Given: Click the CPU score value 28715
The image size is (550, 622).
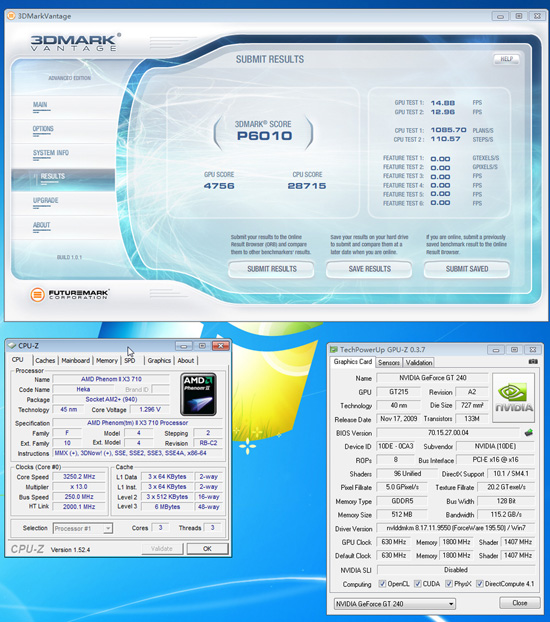Looking at the screenshot, I should tap(307, 186).
